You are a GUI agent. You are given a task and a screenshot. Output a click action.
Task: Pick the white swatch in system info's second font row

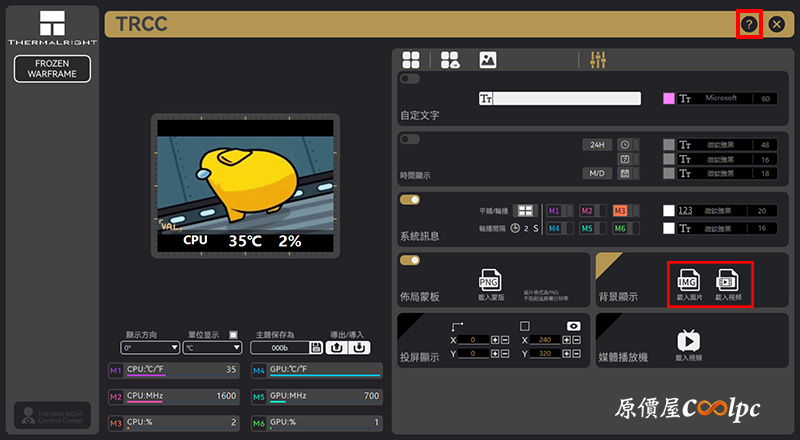point(668,228)
